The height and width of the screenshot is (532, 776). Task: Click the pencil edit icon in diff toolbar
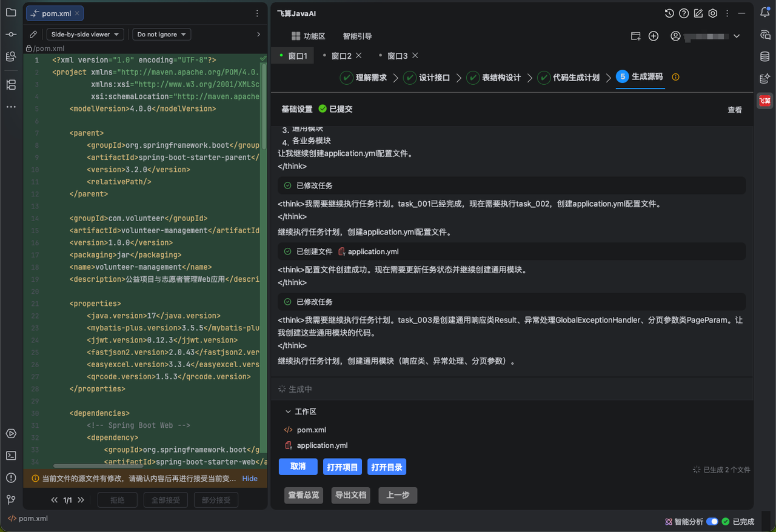click(33, 35)
